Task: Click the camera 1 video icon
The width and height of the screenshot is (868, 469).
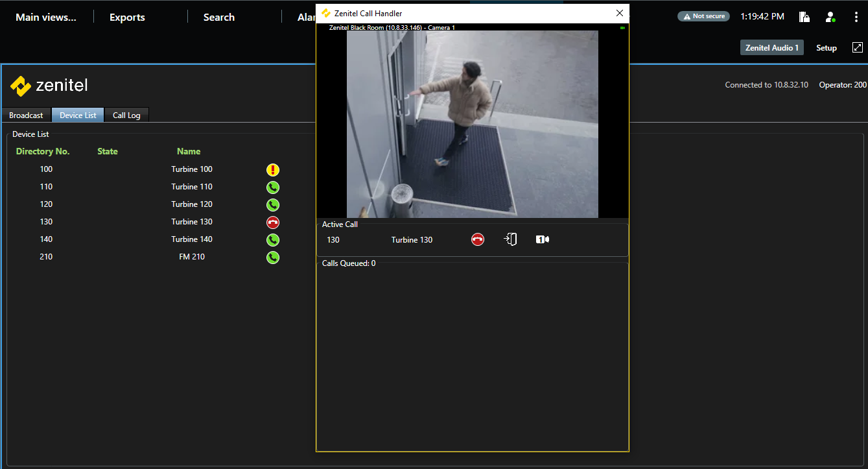Action: [543, 240]
